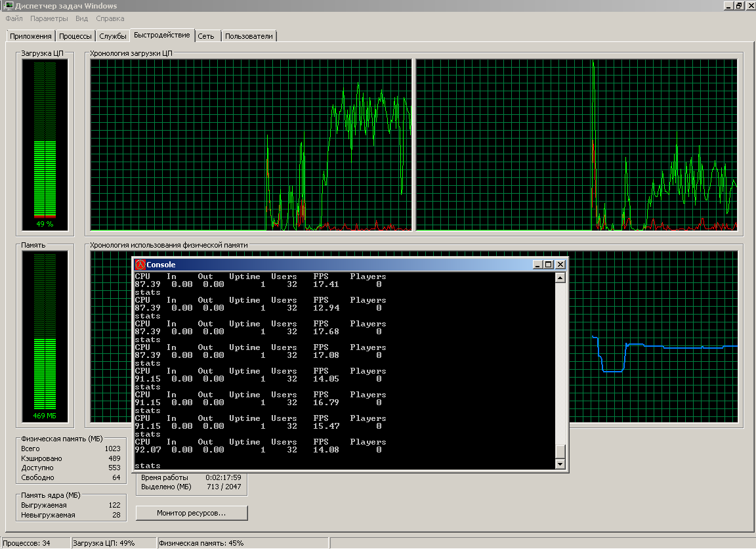
Task: Click the Всего value 1023
Action: (x=112, y=449)
